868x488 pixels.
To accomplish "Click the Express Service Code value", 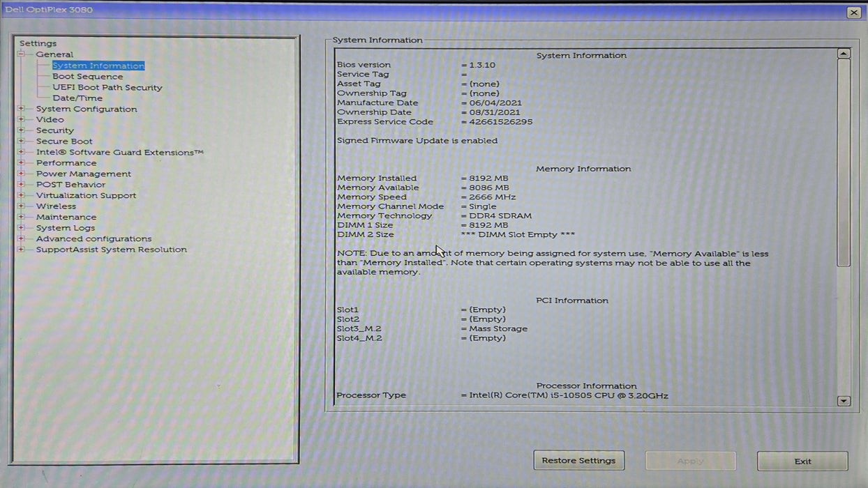I will [x=500, y=121].
